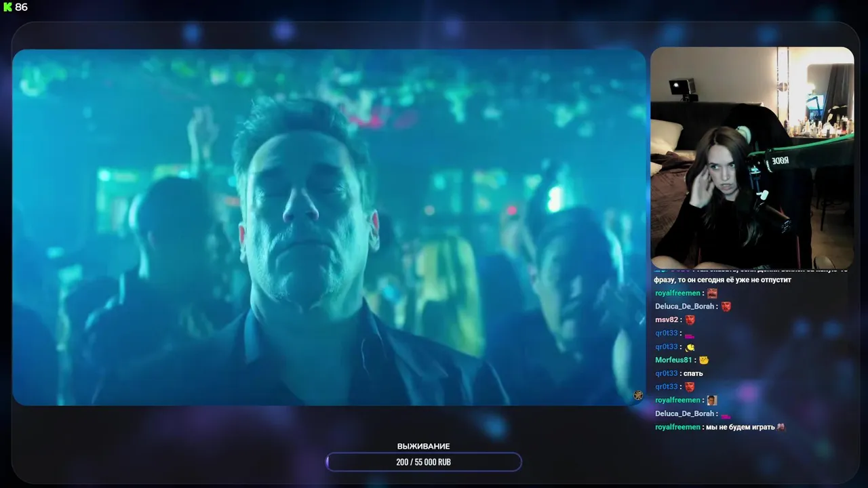The width and height of the screenshot is (868, 488).
Task: Click royalfreemen's portrait photo emote
Action: (x=712, y=400)
